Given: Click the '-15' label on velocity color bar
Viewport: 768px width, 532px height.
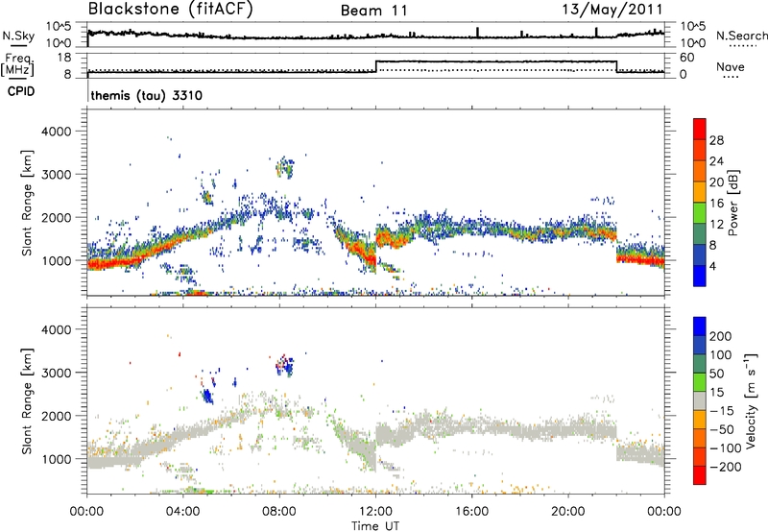Looking at the screenshot, I should 722,411.
